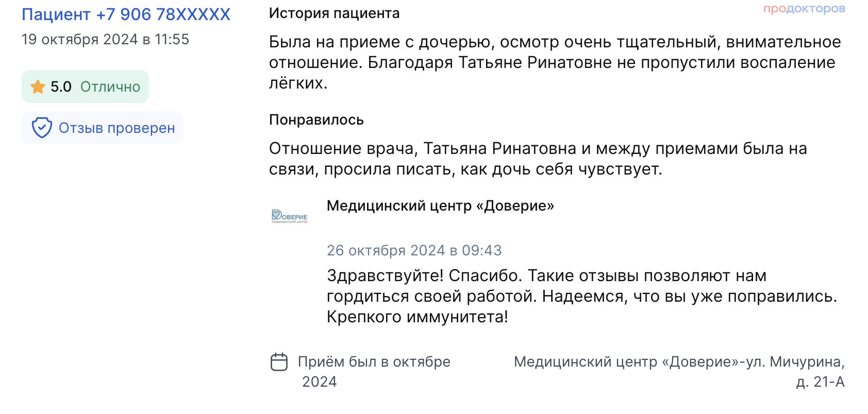Click the calendar icon near appointment date
The image size is (868, 414).
279,362
